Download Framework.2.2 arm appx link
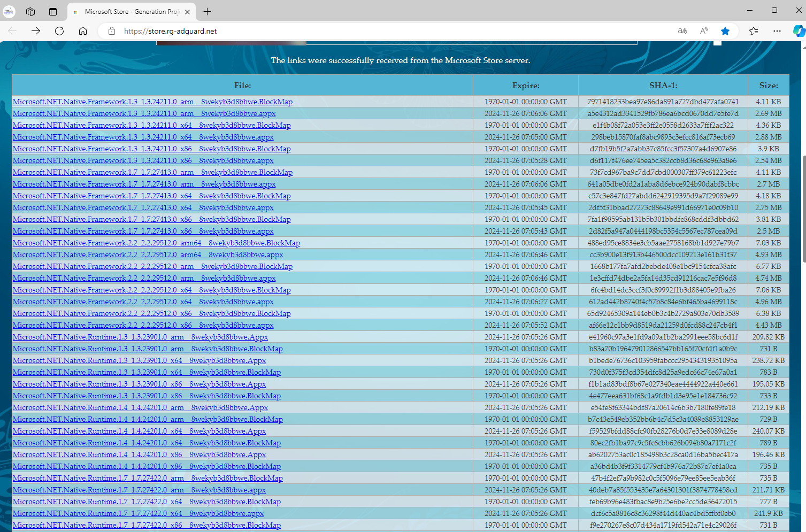806x532 pixels. coord(144,278)
